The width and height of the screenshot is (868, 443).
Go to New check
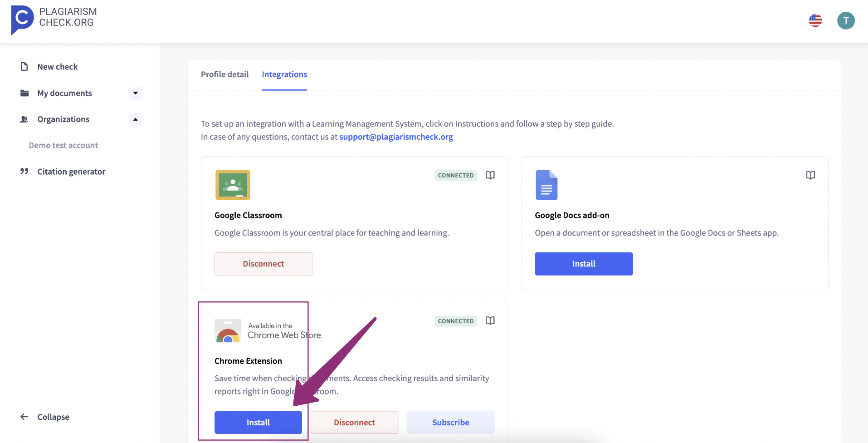pyautogui.click(x=58, y=67)
